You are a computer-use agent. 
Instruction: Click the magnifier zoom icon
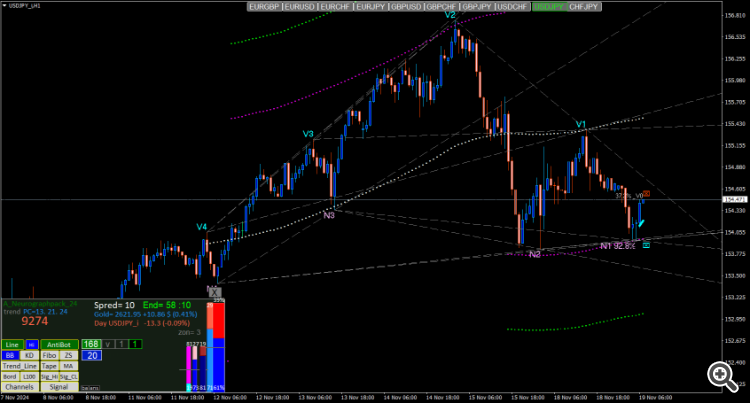[x=723, y=377]
